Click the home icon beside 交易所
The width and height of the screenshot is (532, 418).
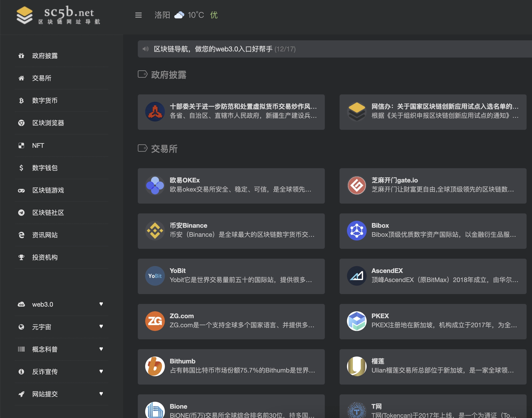point(21,78)
